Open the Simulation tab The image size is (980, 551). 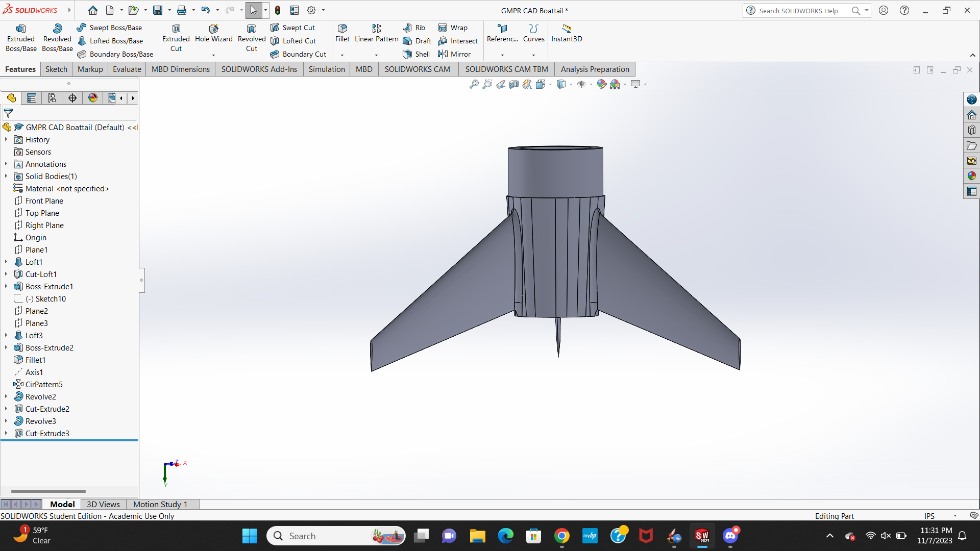(x=327, y=69)
